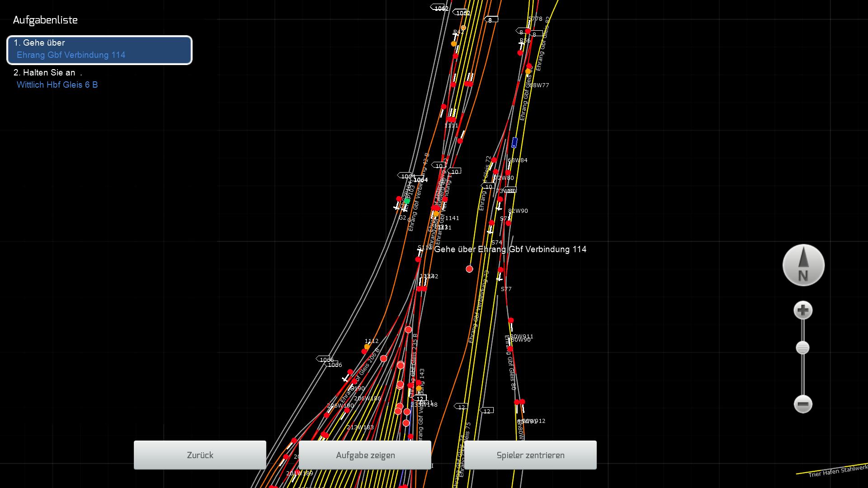Click speed sign 1066 marker

tap(325, 359)
